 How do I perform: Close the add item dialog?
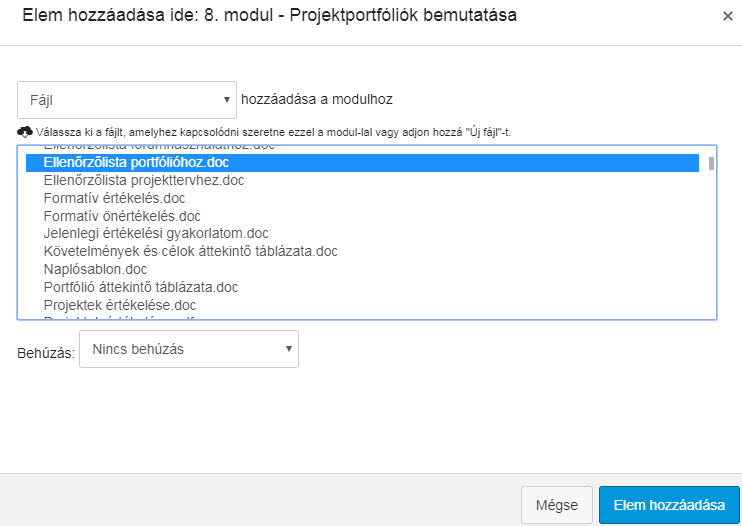728,16
